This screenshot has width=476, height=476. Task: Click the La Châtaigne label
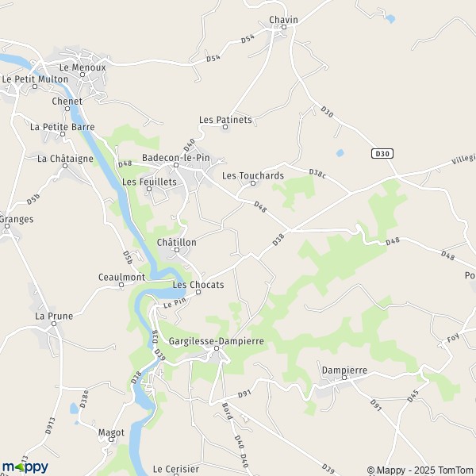point(65,159)
